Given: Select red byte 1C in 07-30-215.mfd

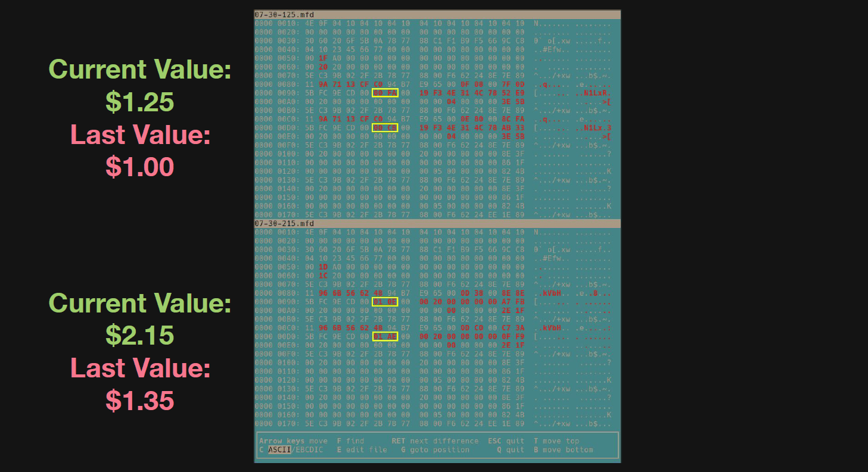Looking at the screenshot, I should (x=323, y=276).
